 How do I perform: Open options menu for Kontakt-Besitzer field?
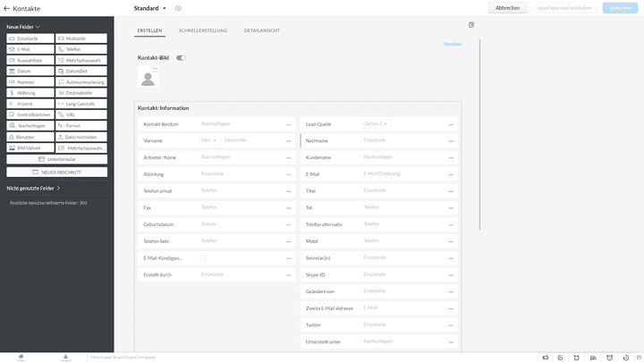289,124
